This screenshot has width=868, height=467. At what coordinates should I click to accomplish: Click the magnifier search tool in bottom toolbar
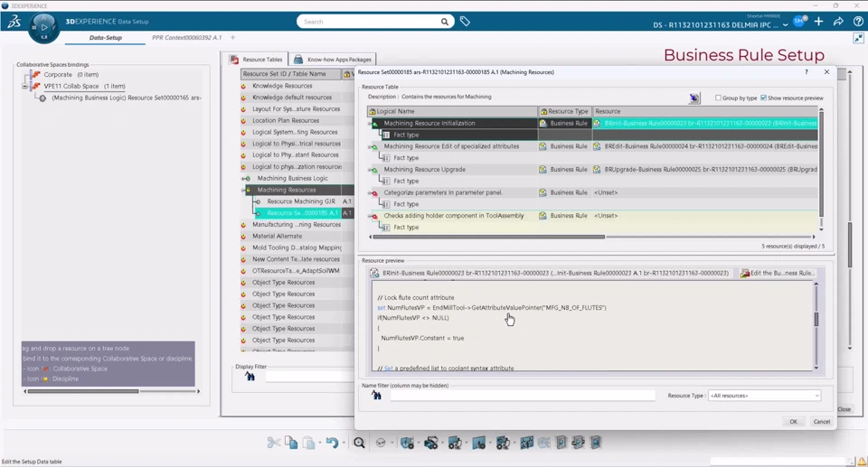359,443
